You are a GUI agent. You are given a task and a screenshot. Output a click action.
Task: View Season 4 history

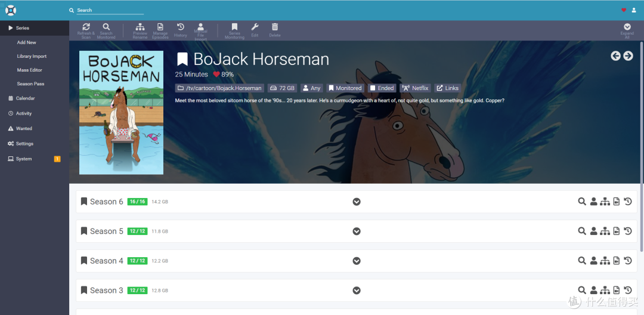(627, 260)
